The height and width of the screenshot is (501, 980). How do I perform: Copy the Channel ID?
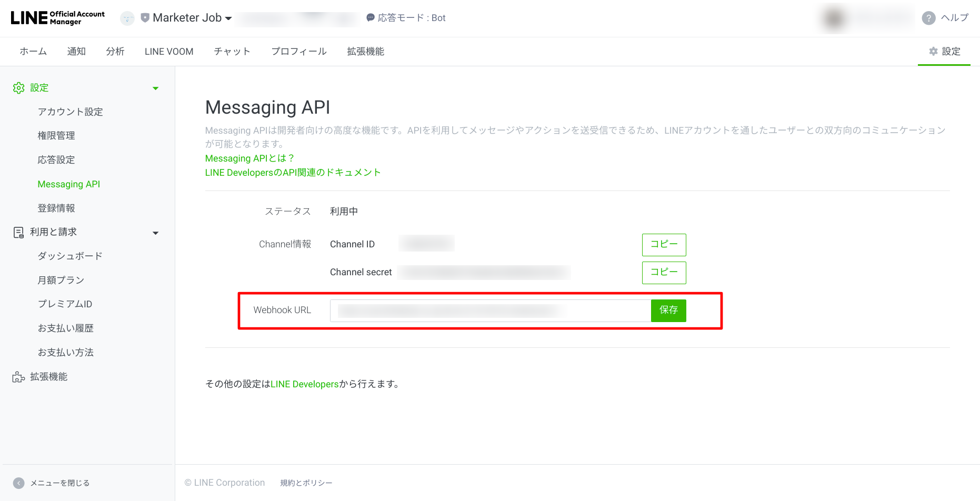tap(664, 245)
